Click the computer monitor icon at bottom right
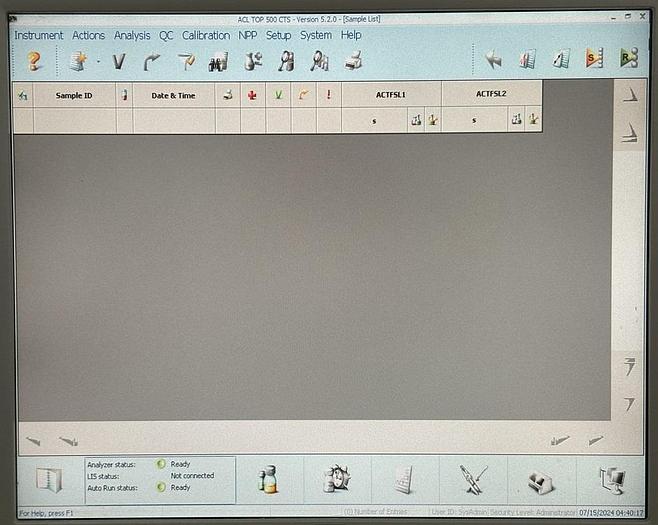 point(611,480)
